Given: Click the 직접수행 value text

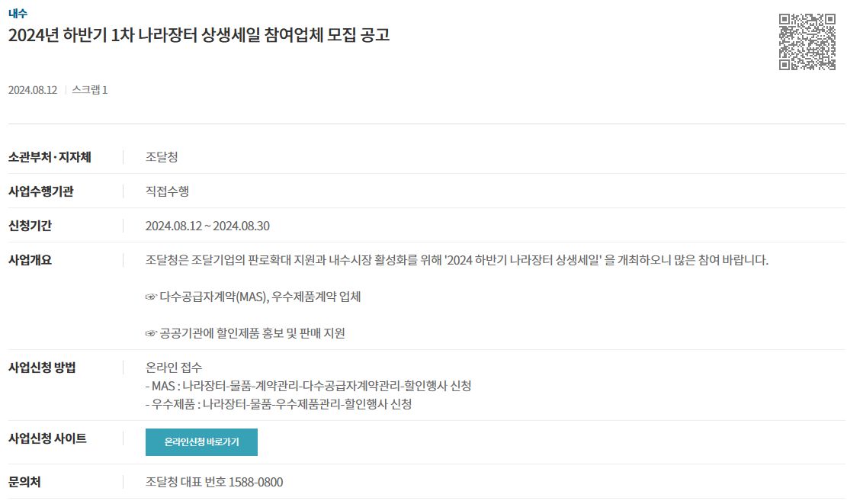Looking at the screenshot, I should 167,191.
